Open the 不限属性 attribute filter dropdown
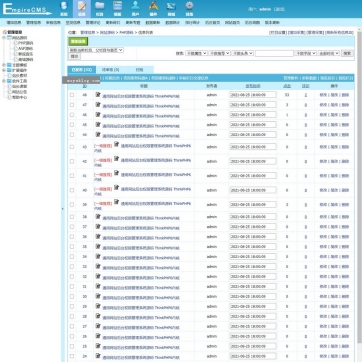 [x=196, y=53]
